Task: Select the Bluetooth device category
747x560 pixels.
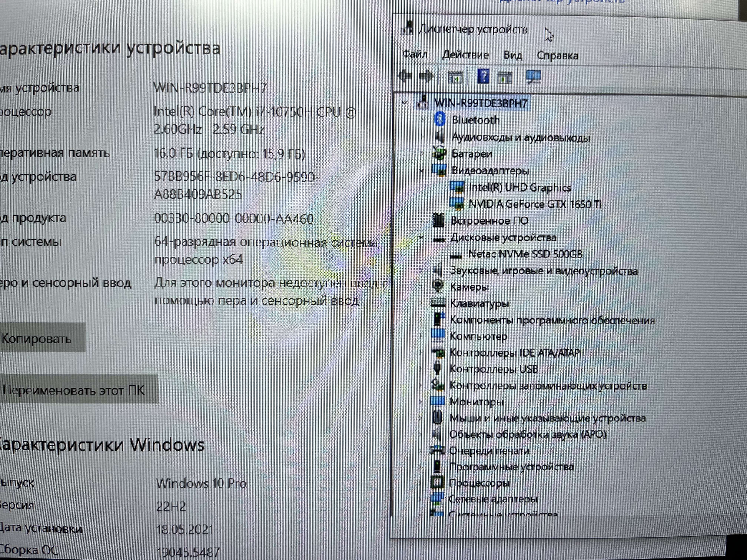Action: click(x=475, y=120)
